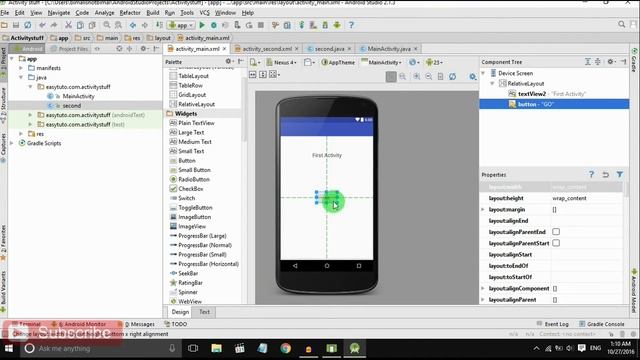
Task: Toggle layout:alignParentEnd checkbox
Action: coord(556,232)
